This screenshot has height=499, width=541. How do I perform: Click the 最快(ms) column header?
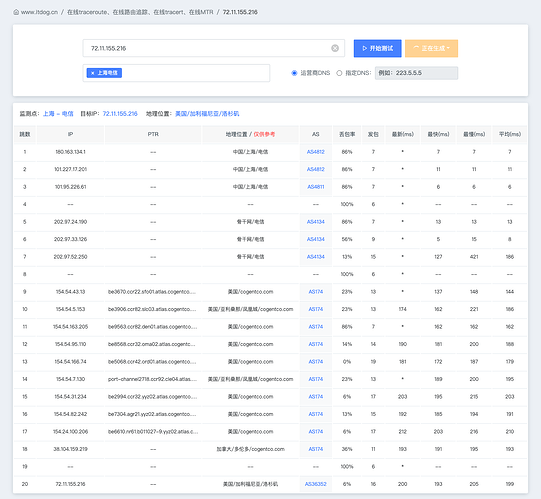(439, 134)
